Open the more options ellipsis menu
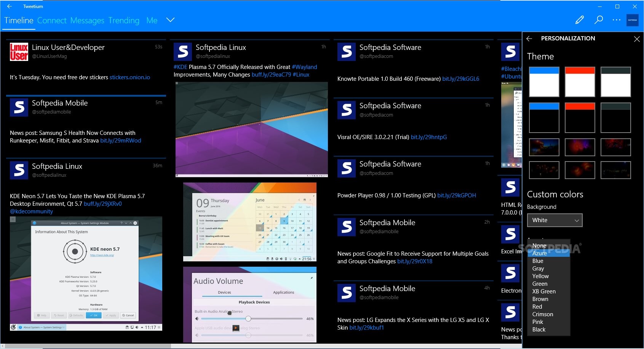Image resolution: width=644 pixels, height=349 pixels. point(617,20)
